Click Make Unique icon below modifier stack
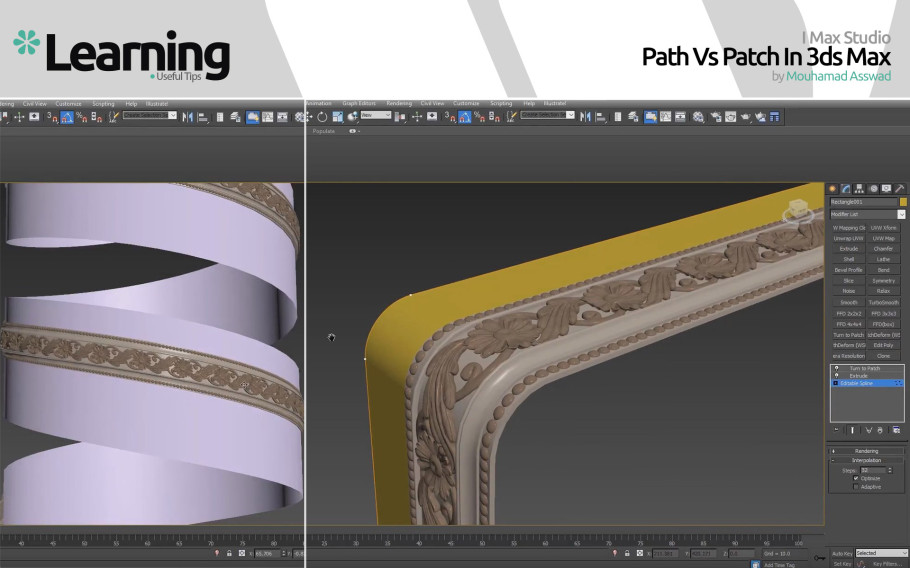The width and height of the screenshot is (910, 568). click(x=869, y=430)
